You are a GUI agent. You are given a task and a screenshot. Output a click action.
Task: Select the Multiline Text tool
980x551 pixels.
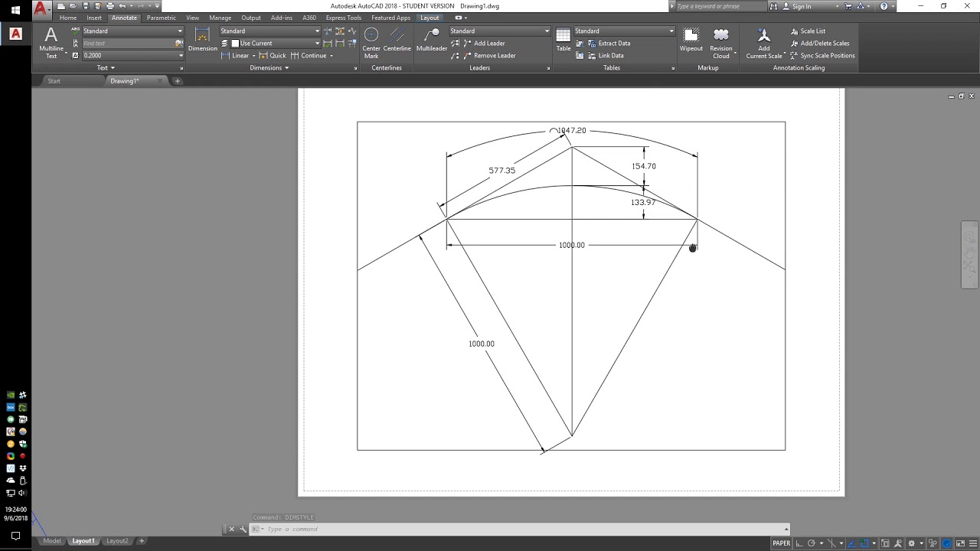tap(51, 43)
